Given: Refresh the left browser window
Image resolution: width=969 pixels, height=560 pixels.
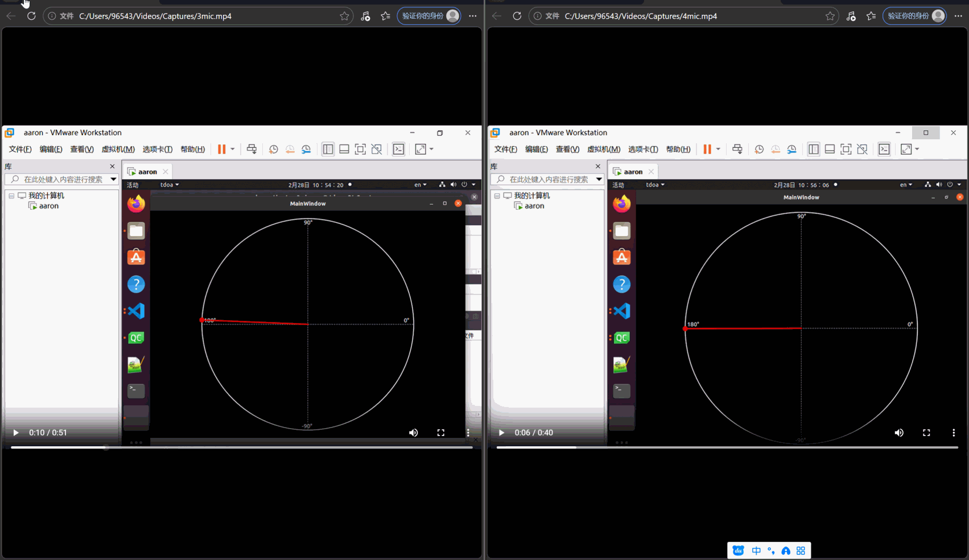Looking at the screenshot, I should [x=31, y=16].
